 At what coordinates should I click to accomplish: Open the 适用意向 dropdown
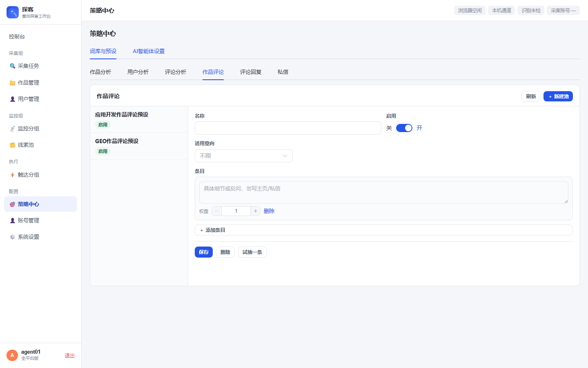pos(244,156)
